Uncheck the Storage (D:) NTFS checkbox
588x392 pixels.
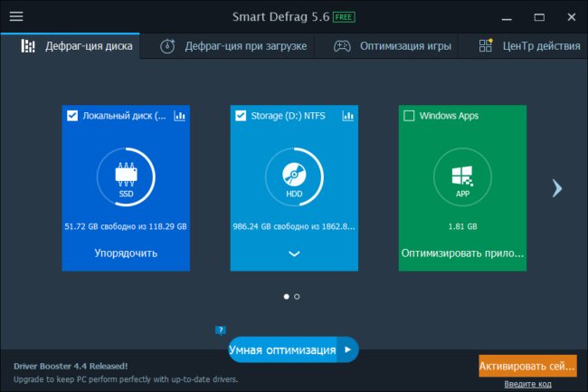tap(241, 116)
